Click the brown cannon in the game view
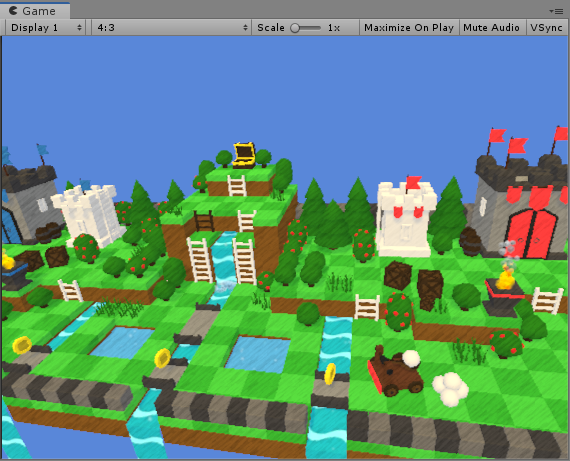 (395, 372)
